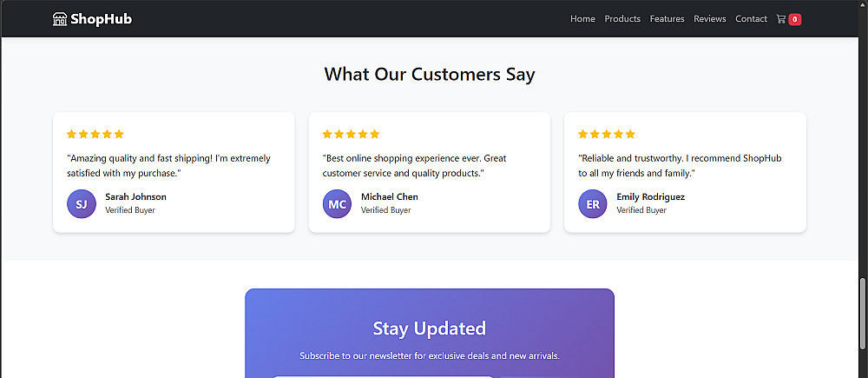The image size is (868, 378).
Task: Select the MC avatar circle
Action: 337,204
